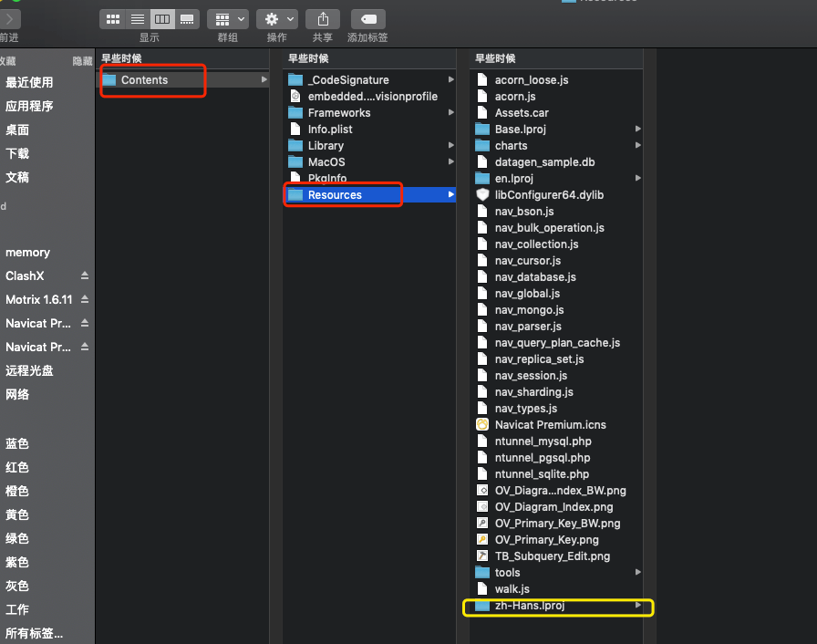This screenshot has height=644, width=817.
Task: Click the TB_Subquery_Edit.png file icon
Action: [482, 556]
